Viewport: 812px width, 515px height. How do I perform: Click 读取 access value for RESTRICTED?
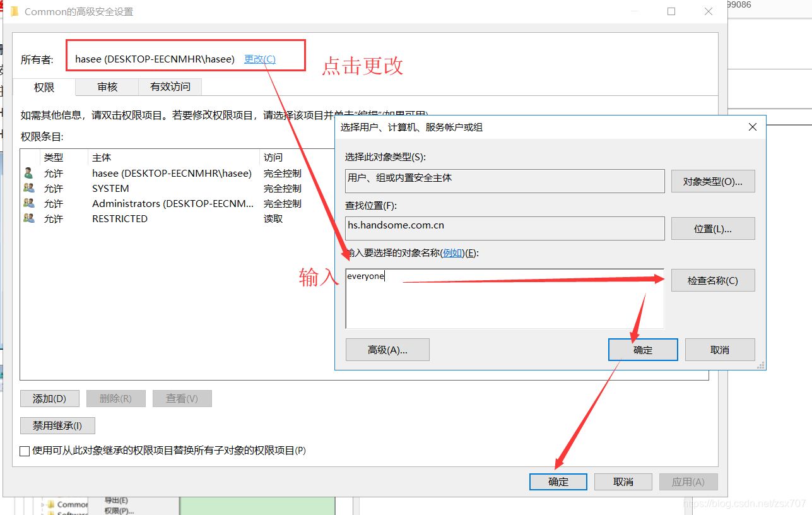(x=273, y=219)
